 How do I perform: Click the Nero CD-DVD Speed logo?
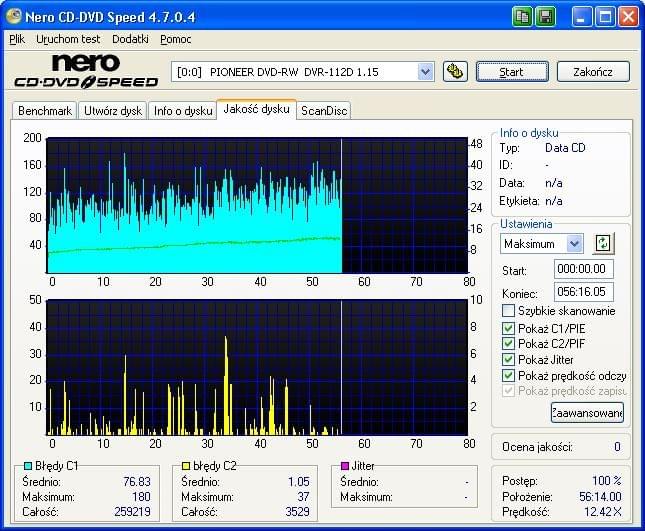click(x=86, y=71)
